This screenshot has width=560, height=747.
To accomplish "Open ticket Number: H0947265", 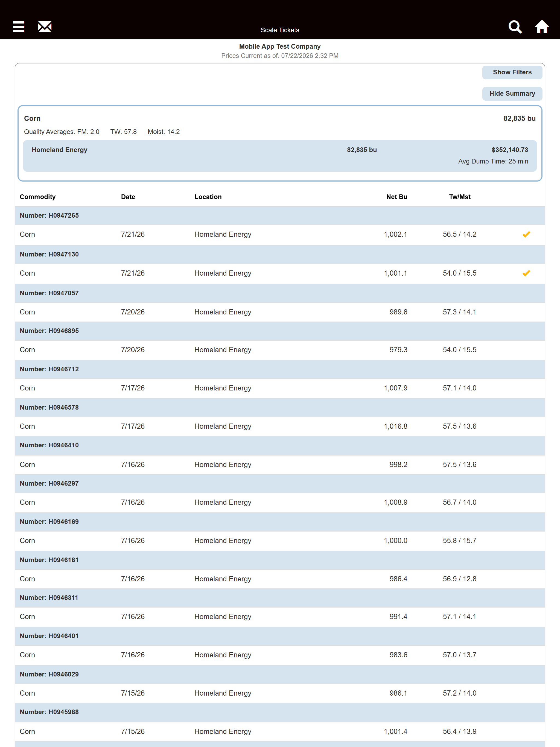I will click(280, 215).
